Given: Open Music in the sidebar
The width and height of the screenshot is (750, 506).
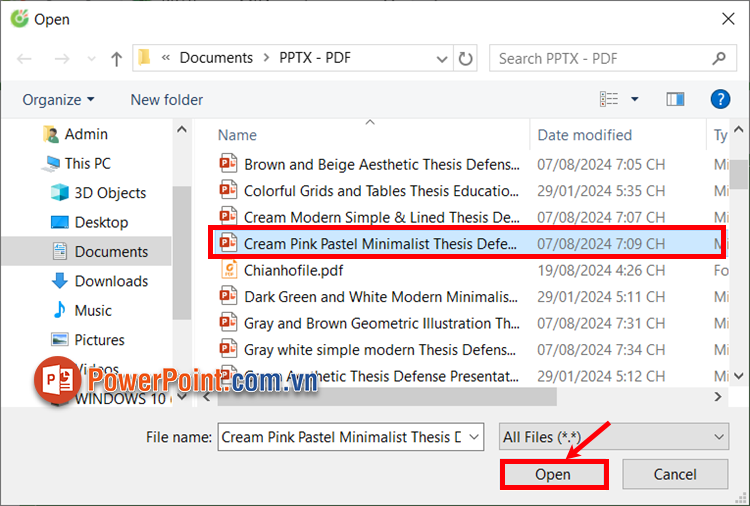Looking at the screenshot, I should click(93, 311).
